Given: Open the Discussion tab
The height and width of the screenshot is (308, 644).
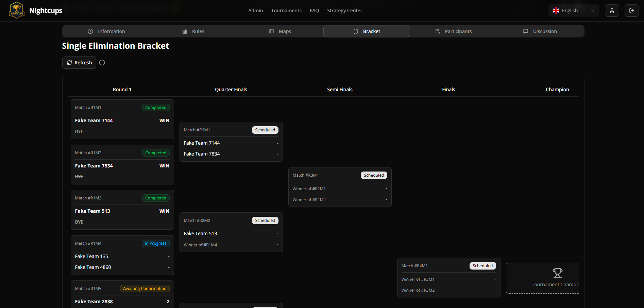Looking at the screenshot, I should [x=540, y=31].
